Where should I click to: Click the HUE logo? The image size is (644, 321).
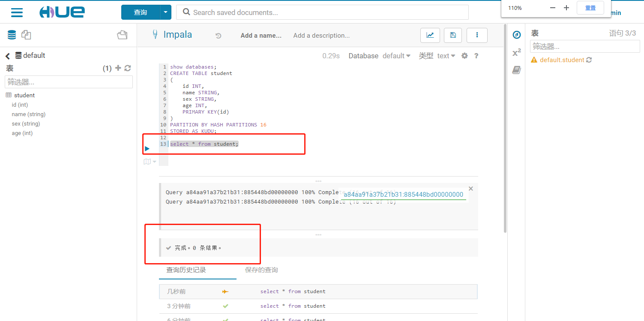pyautogui.click(x=62, y=12)
